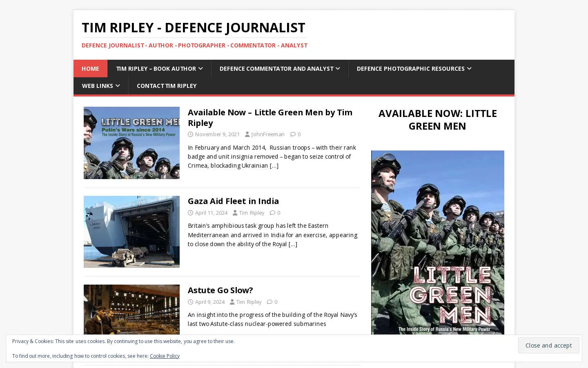Open Gaza Aid Fleet ship thumbnail
Viewport: 588px width, 368px height.
tap(131, 232)
